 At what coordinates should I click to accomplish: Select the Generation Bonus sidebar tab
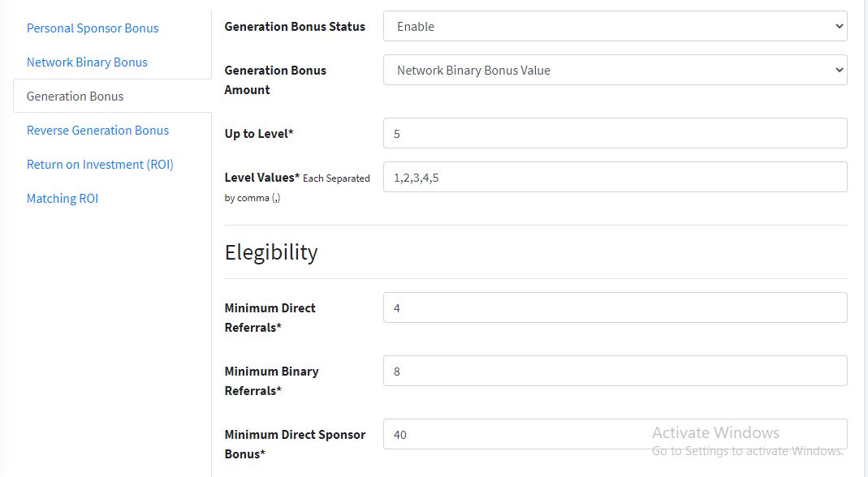click(76, 97)
